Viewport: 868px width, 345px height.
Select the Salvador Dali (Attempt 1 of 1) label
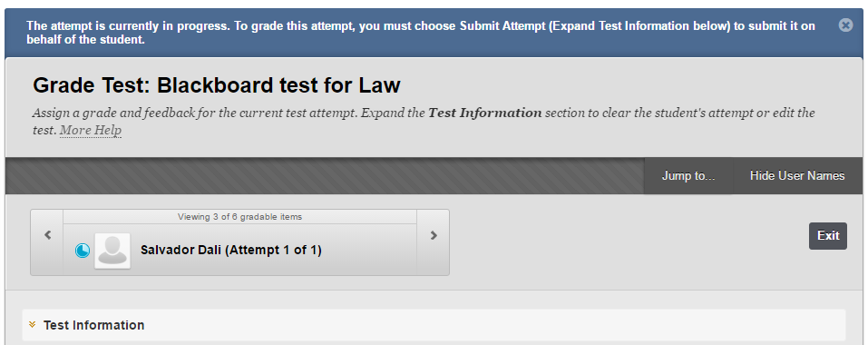(x=231, y=250)
